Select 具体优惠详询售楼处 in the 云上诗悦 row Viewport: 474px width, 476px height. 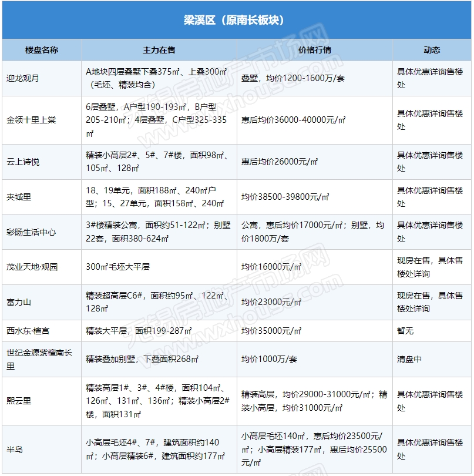click(x=430, y=162)
